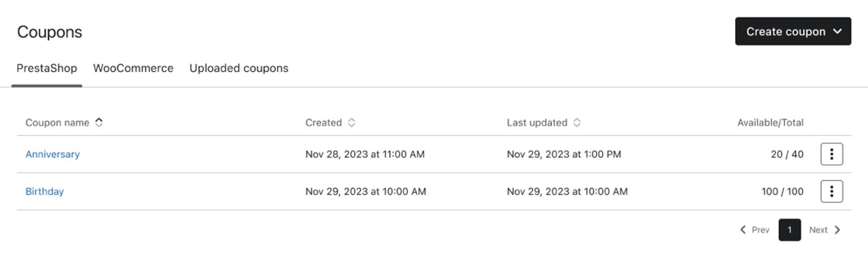Open the Birthday row three-dot menu
The width and height of the screenshot is (868, 270).
[x=832, y=191]
